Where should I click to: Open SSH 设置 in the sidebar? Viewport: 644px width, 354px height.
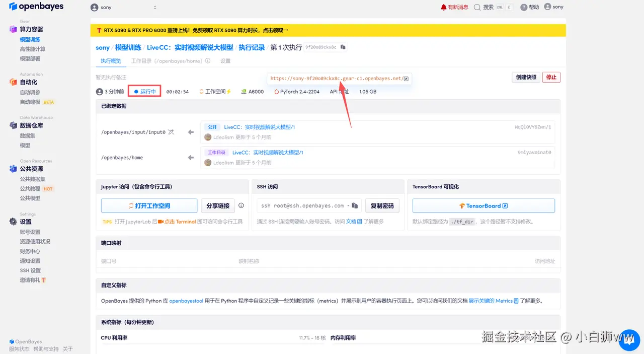(30, 270)
